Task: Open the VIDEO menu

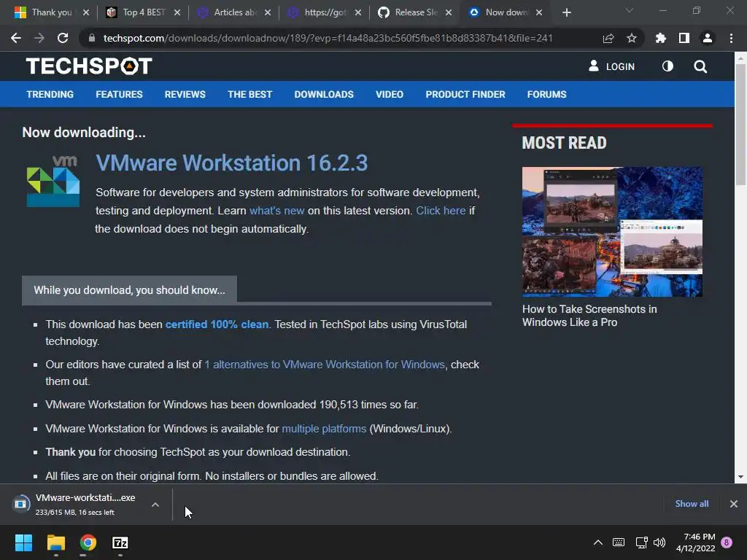Action: pos(390,94)
